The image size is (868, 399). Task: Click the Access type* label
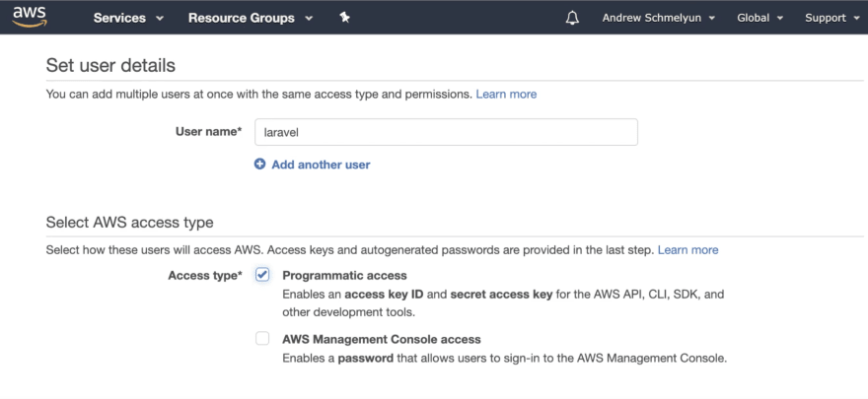tap(205, 275)
